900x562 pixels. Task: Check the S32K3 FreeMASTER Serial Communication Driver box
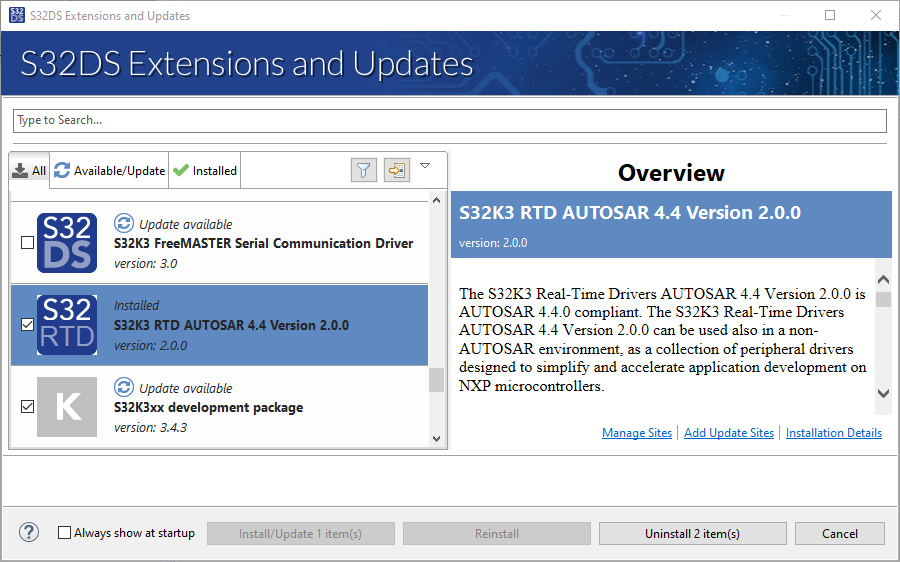pyautogui.click(x=27, y=243)
